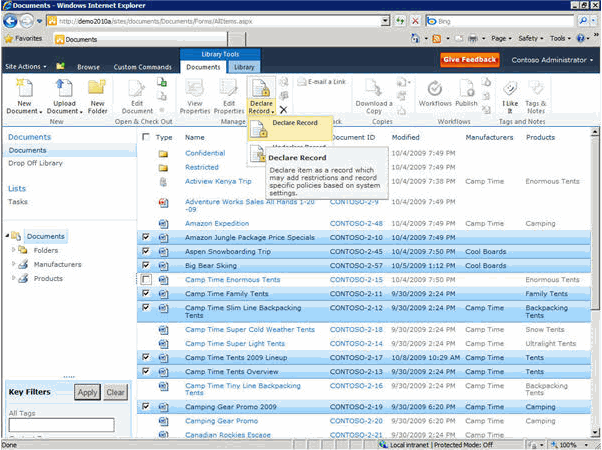602x450 pixels.
Task: Open the Tasks list link
Action: pyautogui.click(x=18, y=202)
